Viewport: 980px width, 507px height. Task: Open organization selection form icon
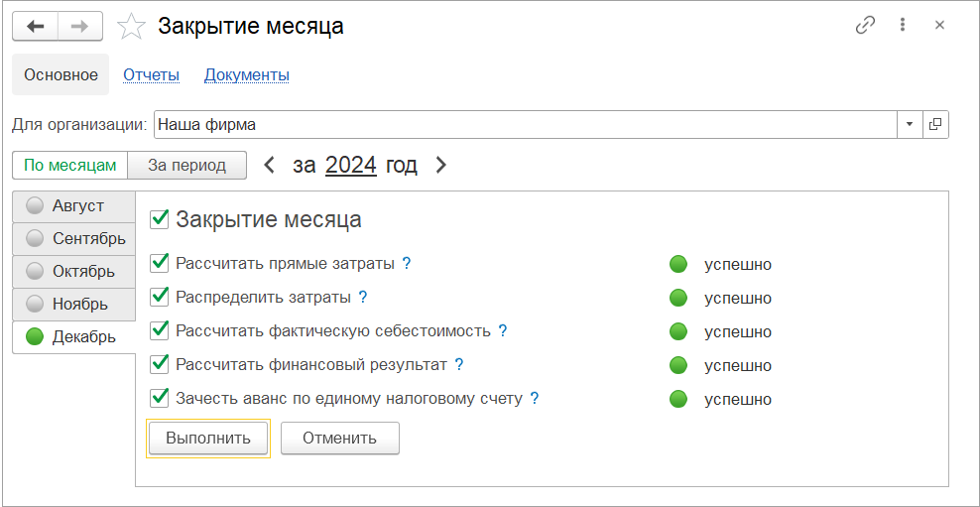click(x=935, y=125)
